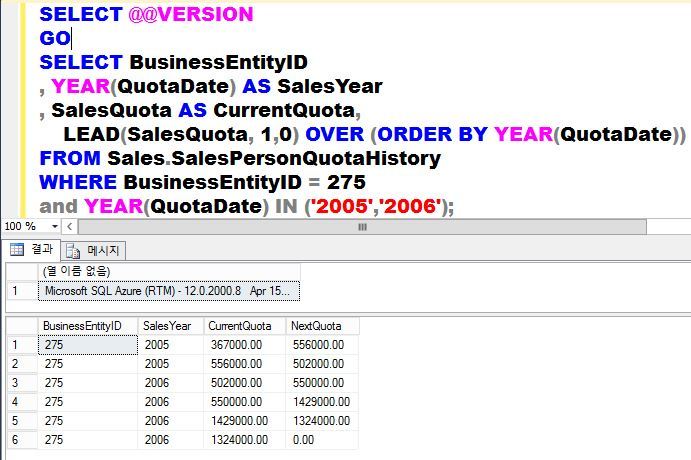Click the ORDER BY keyword in the query
The image size is (691, 460).
[x=432, y=134]
